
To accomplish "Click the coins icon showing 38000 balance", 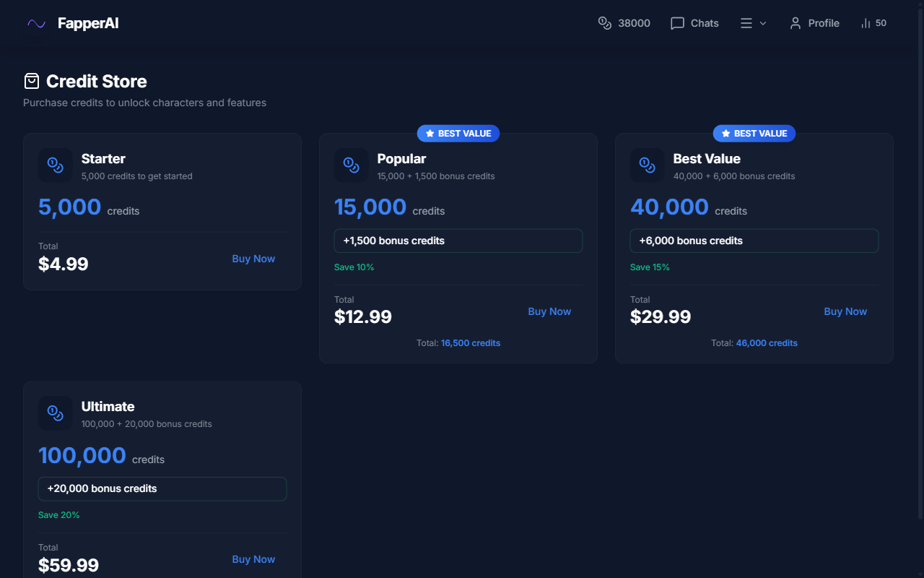I will (604, 23).
